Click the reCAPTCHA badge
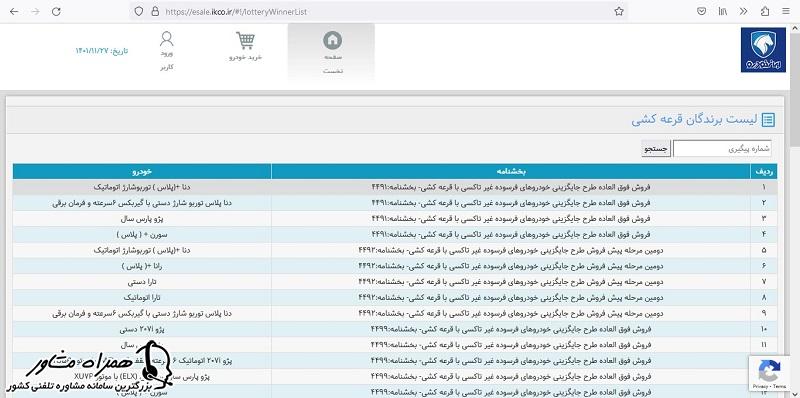This screenshot has height=398, width=800. tap(769, 374)
